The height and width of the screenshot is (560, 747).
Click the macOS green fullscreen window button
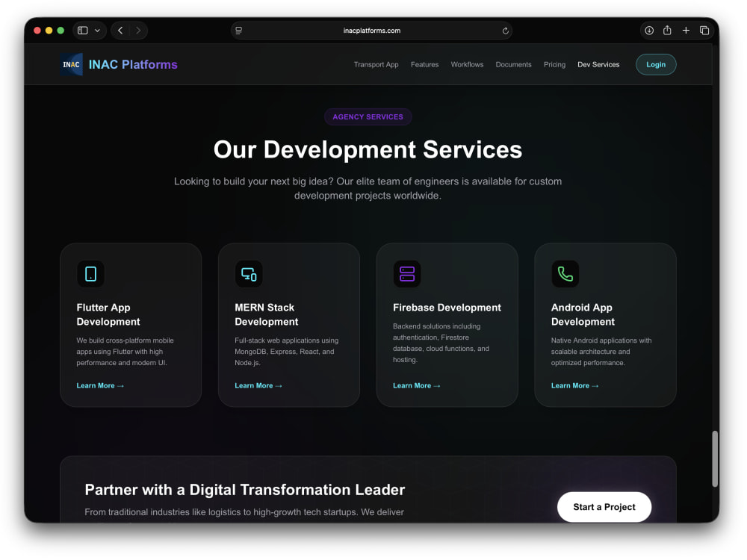[x=61, y=31]
